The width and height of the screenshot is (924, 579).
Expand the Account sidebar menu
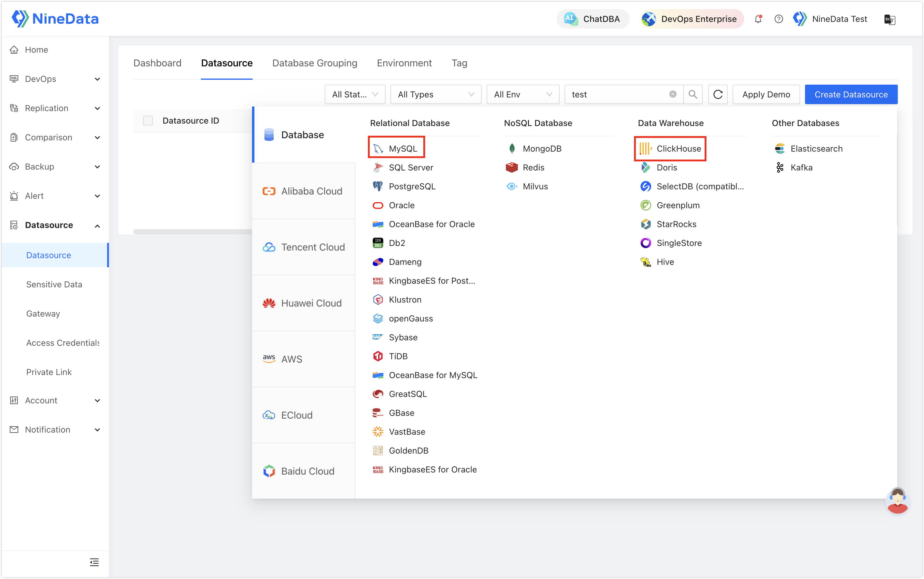(x=55, y=400)
